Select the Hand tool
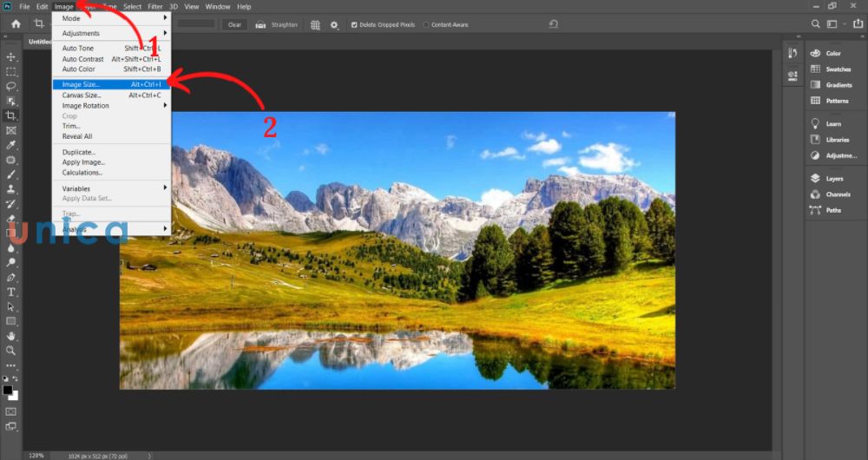The height and width of the screenshot is (460, 868). (x=11, y=336)
